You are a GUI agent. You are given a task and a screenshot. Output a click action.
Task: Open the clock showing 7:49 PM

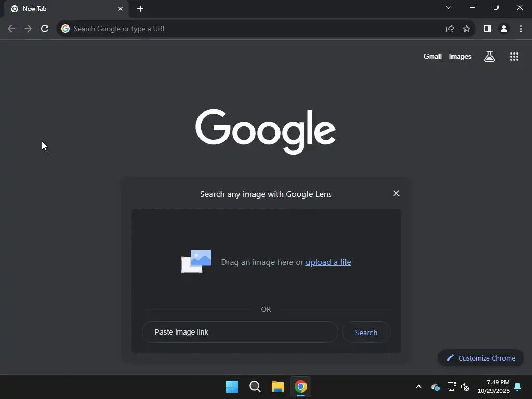(x=494, y=387)
